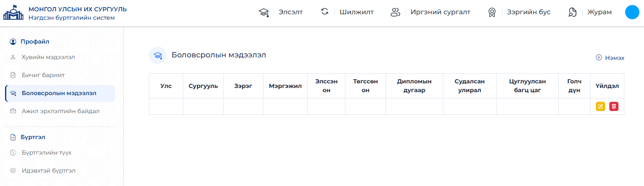Click the red trash delete icon
The image size is (644, 186).
614,106
